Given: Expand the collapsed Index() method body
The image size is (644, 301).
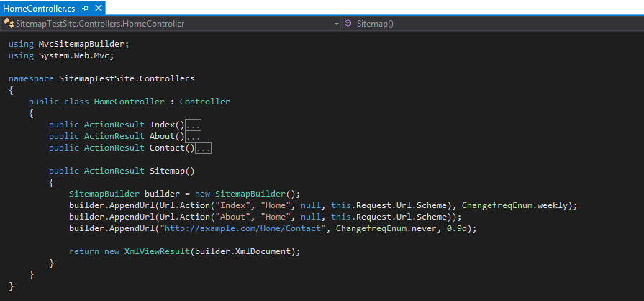Looking at the screenshot, I should tap(193, 125).
